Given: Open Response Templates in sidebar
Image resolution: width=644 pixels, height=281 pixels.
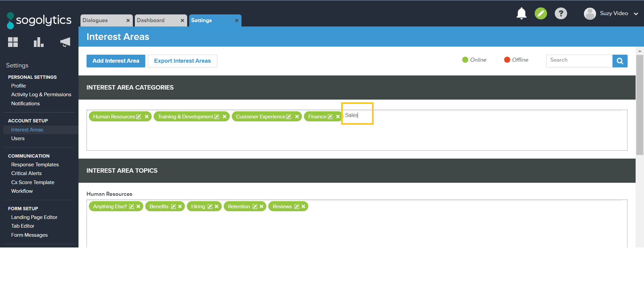Looking at the screenshot, I should [35, 165].
